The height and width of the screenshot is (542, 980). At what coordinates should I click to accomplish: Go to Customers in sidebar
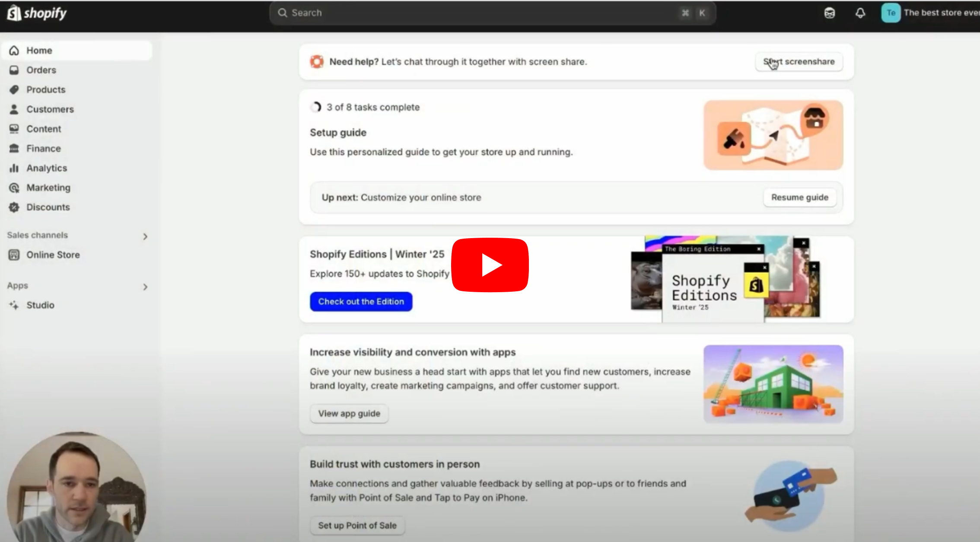click(x=50, y=109)
